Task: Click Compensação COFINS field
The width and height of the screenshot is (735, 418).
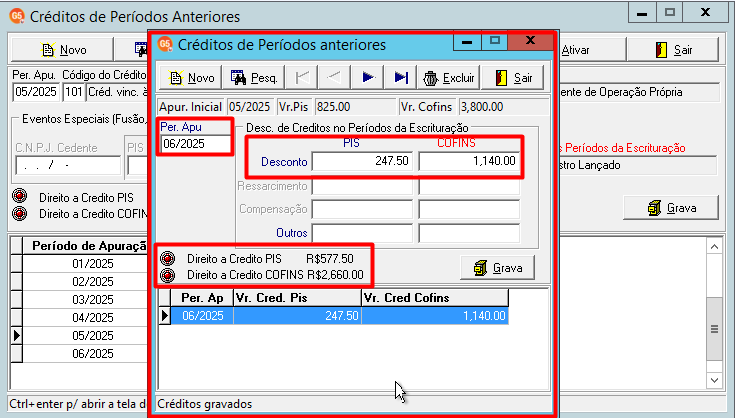Action: 469,209
